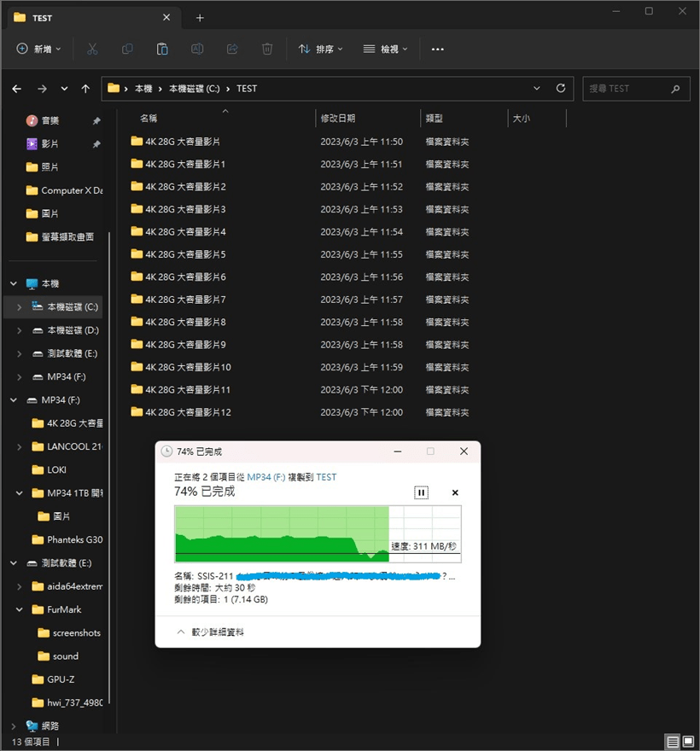Open 影片 in quick access sidebar
700x751 pixels.
coord(50,143)
